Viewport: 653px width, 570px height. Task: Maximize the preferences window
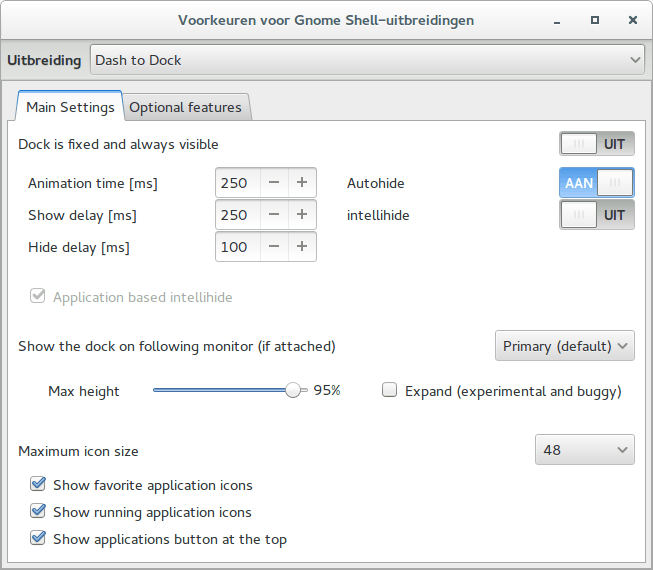pos(595,20)
